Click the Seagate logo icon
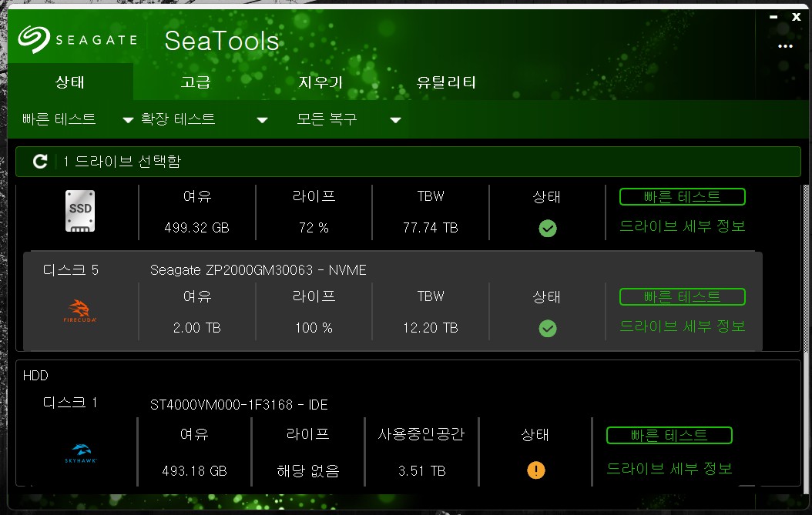 tap(34, 39)
